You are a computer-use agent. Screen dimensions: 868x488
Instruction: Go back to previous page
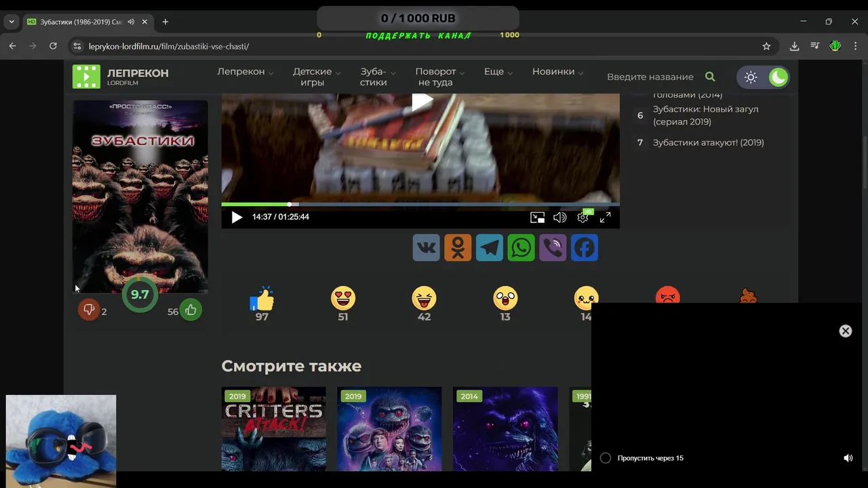coord(12,46)
